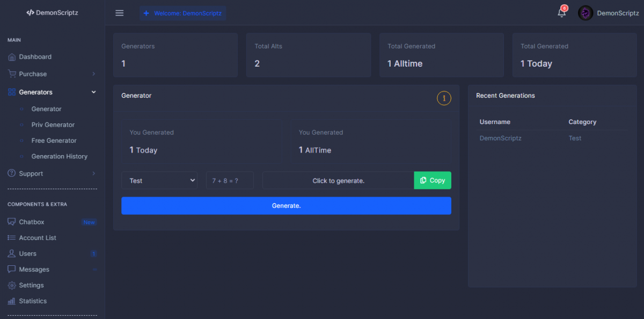Select Free Generator in sidebar
Viewport: 644px width, 319px height.
pos(54,141)
